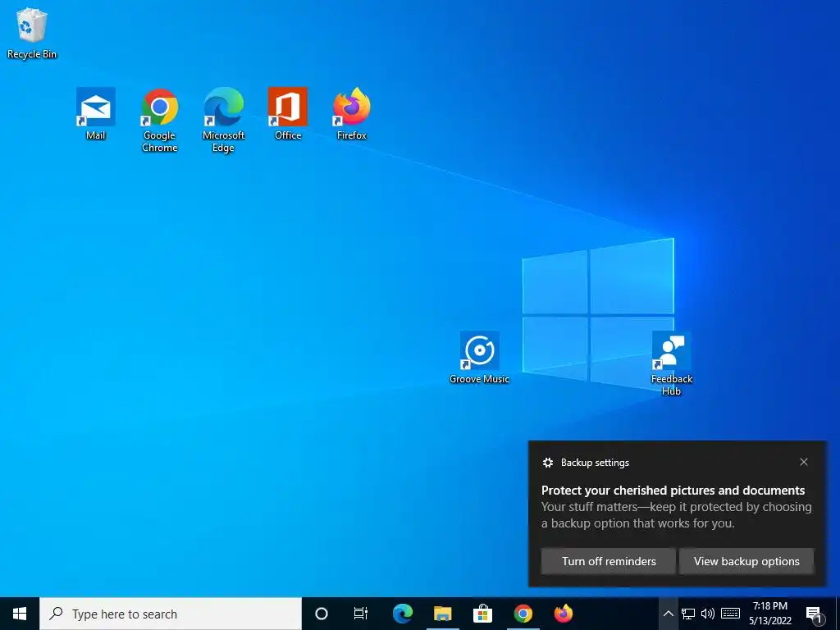840x630 pixels.
Task: Open Cortana from the taskbar circle
Action: click(322, 614)
